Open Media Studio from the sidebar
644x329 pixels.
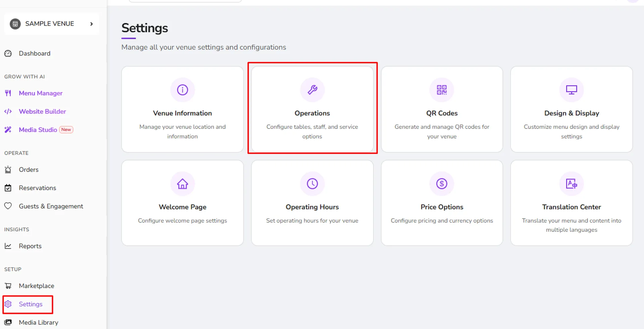[x=38, y=130]
